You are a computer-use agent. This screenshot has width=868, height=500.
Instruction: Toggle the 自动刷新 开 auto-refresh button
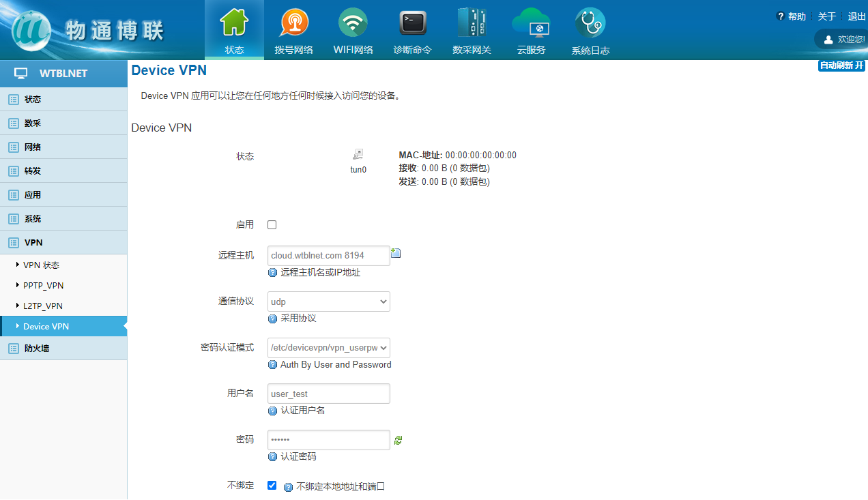pyautogui.click(x=841, y=65)
